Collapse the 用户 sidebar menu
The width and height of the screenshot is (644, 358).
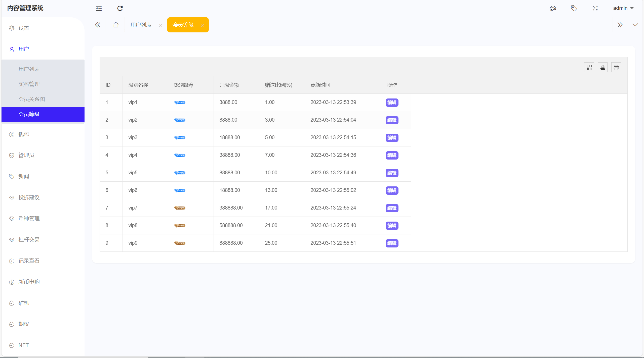pyautogui.click(x=24, y=49)
